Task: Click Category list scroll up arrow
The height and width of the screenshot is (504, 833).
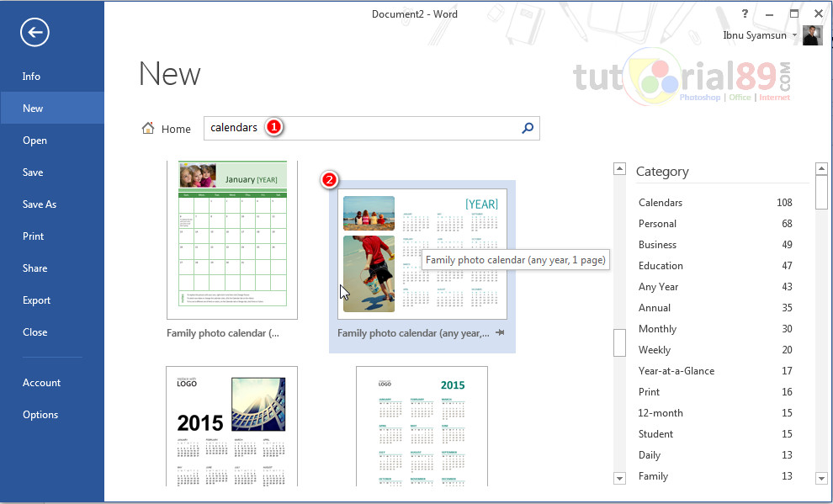Action: (821, 169)
